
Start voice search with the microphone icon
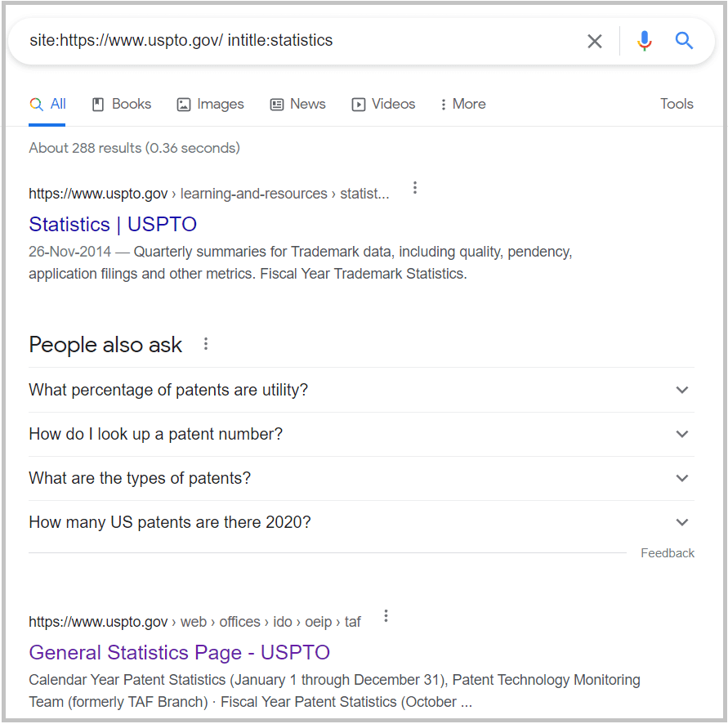644,41
